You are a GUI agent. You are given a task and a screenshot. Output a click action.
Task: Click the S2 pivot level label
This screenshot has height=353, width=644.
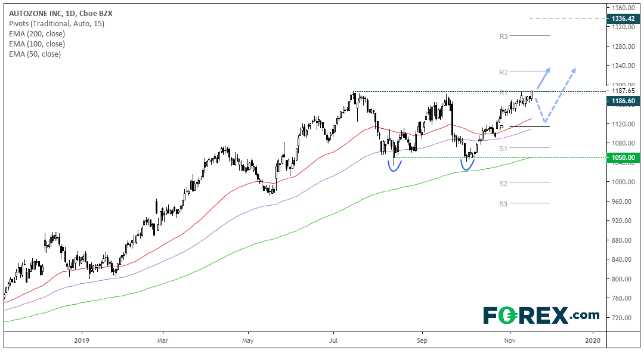click(503, 184)
